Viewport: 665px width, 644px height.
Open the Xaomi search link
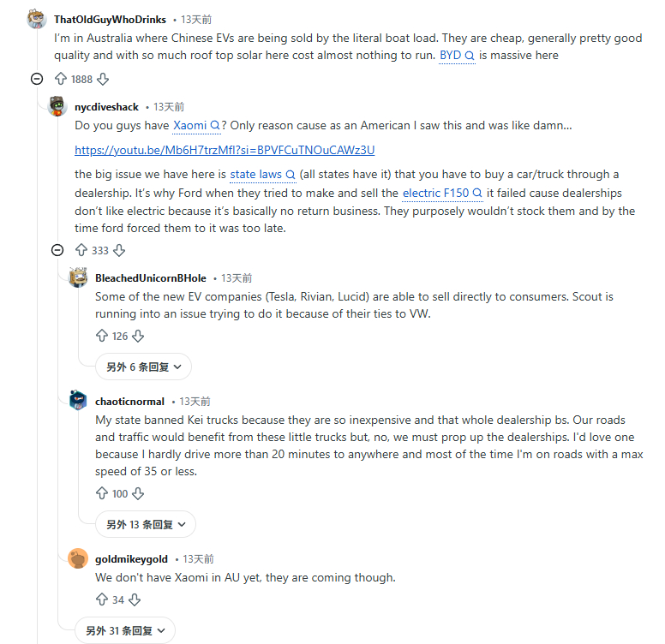[x=196, y=125]
